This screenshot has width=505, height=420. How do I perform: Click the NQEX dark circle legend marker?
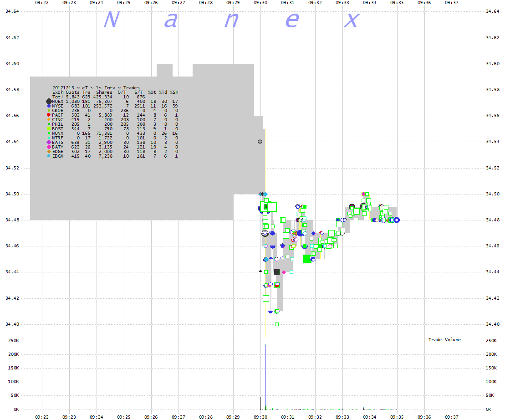tap(49, 102)
